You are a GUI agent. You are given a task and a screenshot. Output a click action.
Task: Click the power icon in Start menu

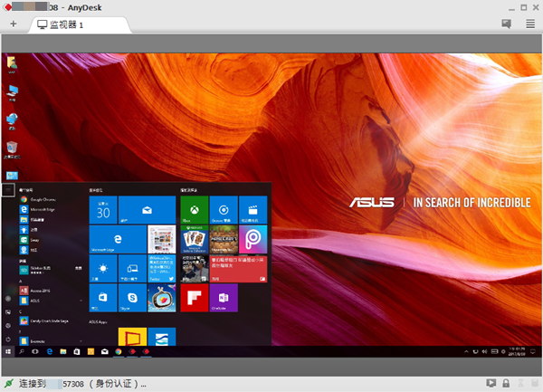pos(8,339)
